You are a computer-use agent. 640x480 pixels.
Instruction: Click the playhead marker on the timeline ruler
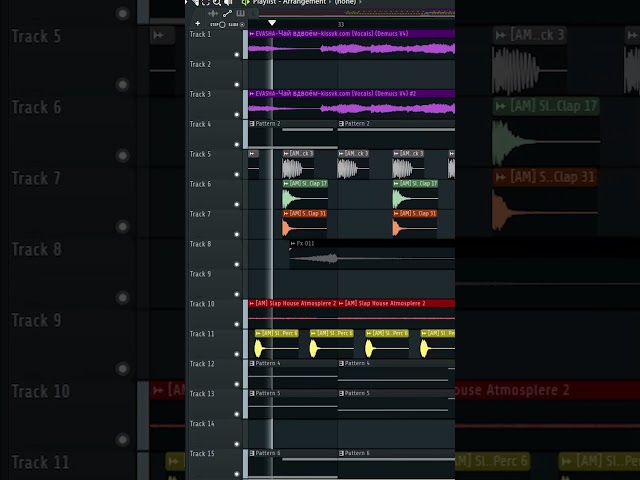[x=272, y=23]
